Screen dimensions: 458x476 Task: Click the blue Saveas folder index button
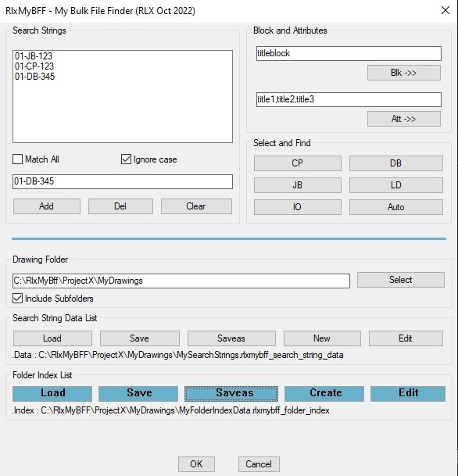(231, 394)
